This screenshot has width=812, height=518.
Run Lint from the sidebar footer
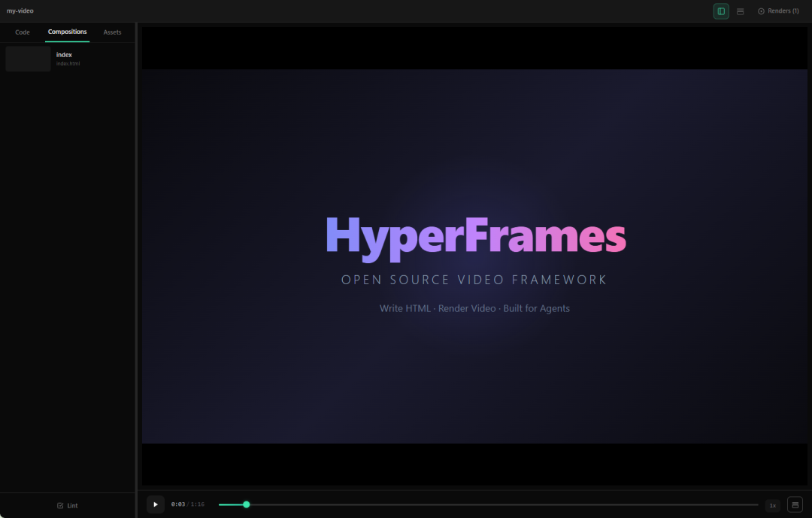pyautogui.click(x=68, y=505)
